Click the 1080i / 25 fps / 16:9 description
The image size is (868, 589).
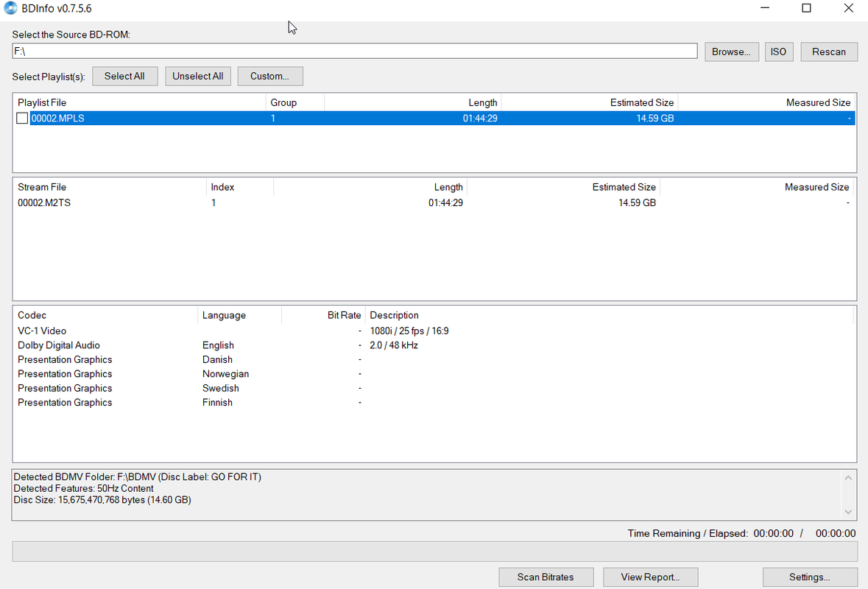[409, 331]
